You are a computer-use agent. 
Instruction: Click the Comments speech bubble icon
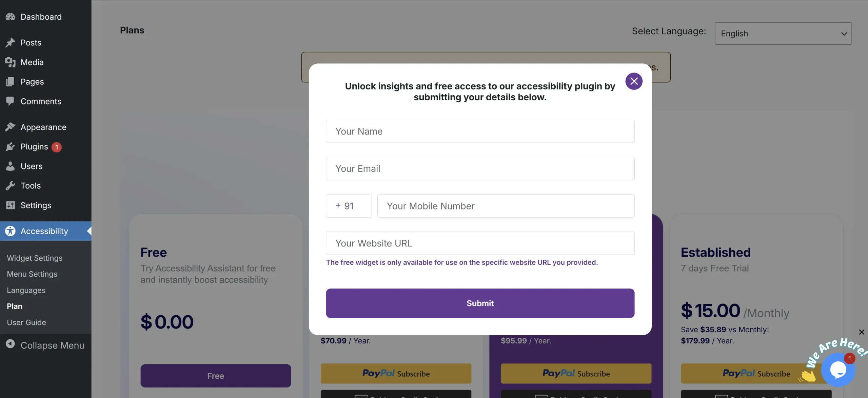(10, 101)
